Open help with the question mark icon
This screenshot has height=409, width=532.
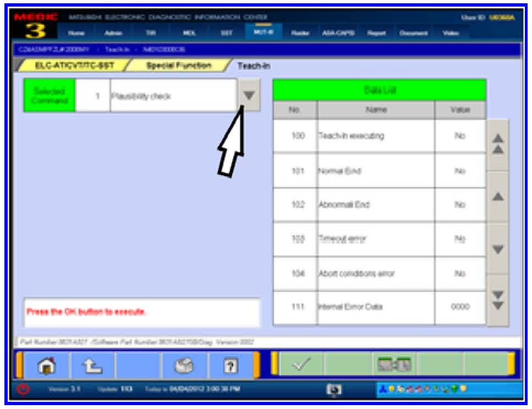231,366
